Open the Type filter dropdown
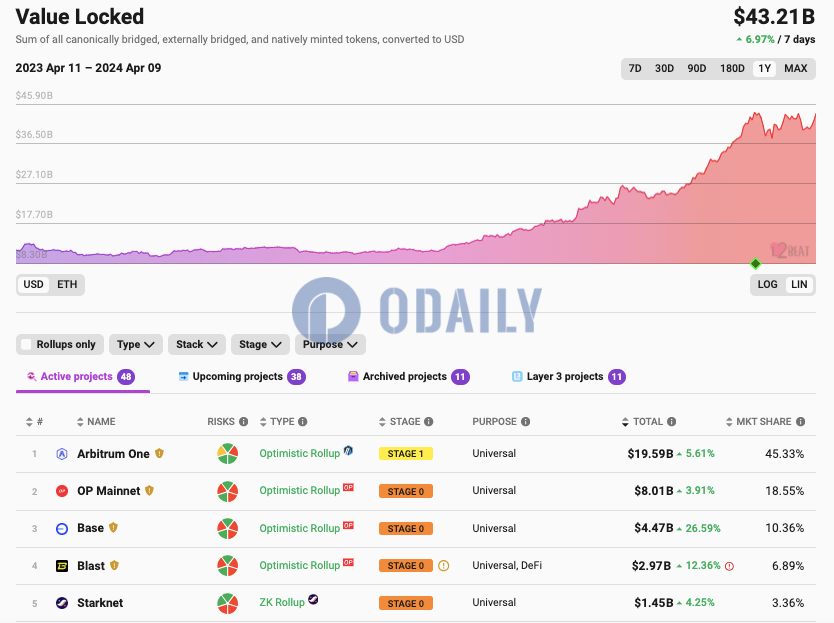The height and width of the screenshot is (623, 834). coord(136,345)
